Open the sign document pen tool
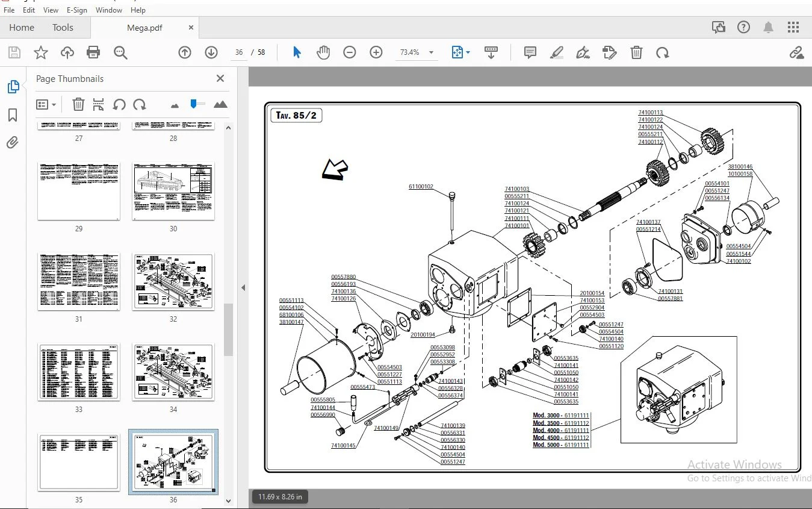The height and width of the screenshot is (509, 812). [583, 52]
